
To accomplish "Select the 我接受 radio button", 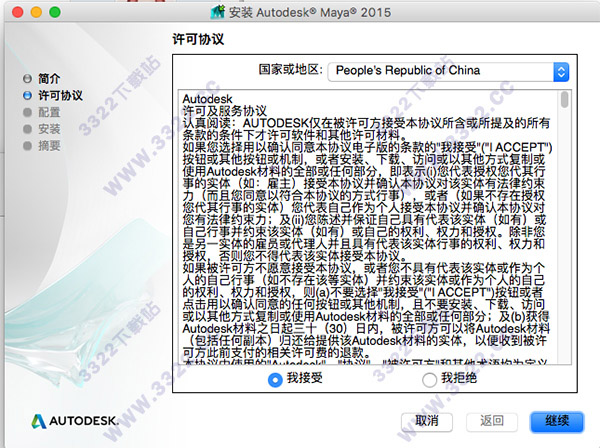I will (275, 380).
